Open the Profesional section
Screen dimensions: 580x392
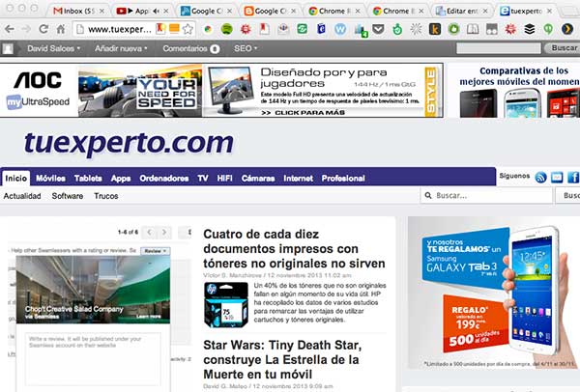343,178
